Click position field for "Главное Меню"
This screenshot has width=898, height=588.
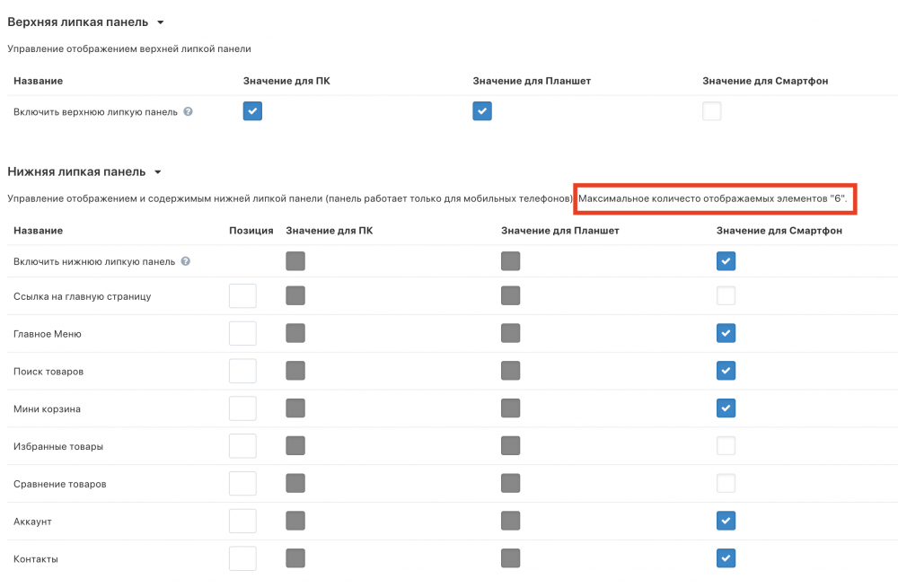coord(242,333)
